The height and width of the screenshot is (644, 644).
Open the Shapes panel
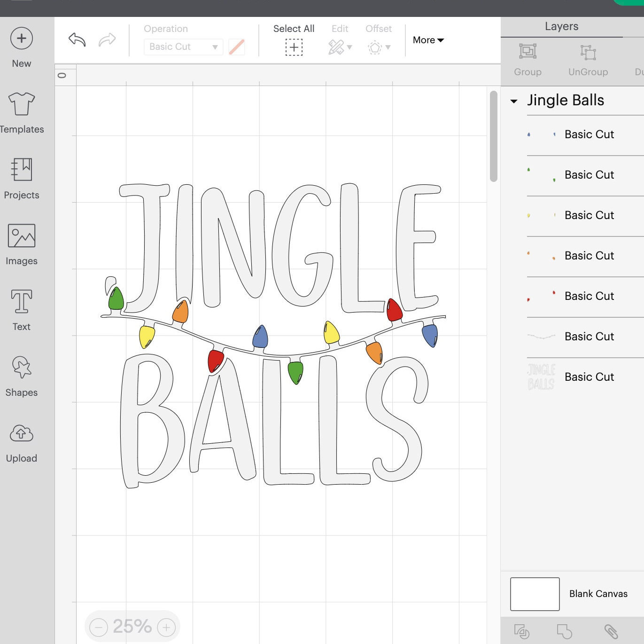click(21, 374)
